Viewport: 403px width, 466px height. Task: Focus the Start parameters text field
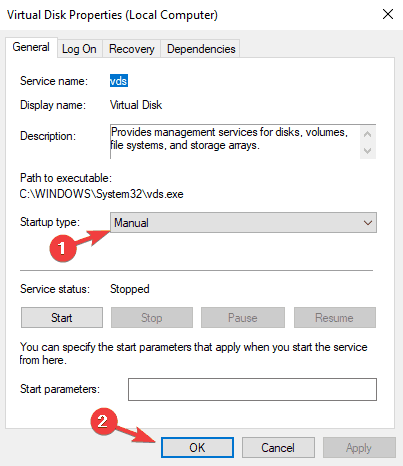[x=252, y=389]
